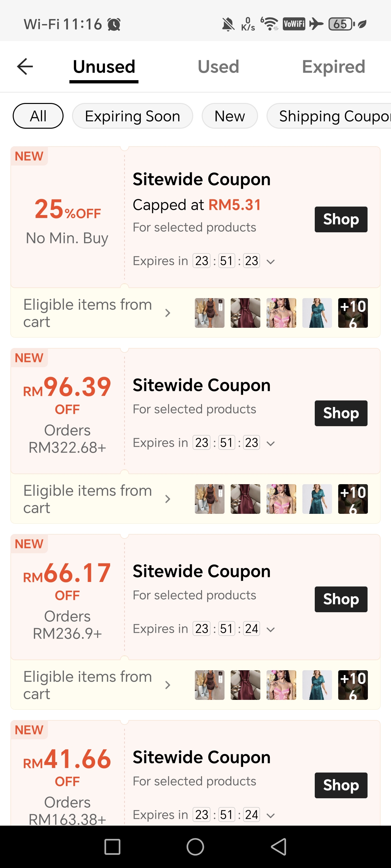Select the All filter chip
The height and width of the screenshot is (868, 391).
(38, 116)
